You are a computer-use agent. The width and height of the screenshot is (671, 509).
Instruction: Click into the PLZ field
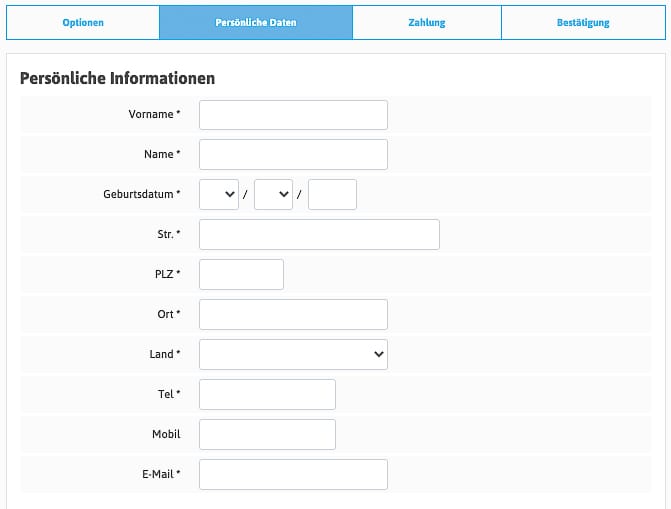pos(241,275)
